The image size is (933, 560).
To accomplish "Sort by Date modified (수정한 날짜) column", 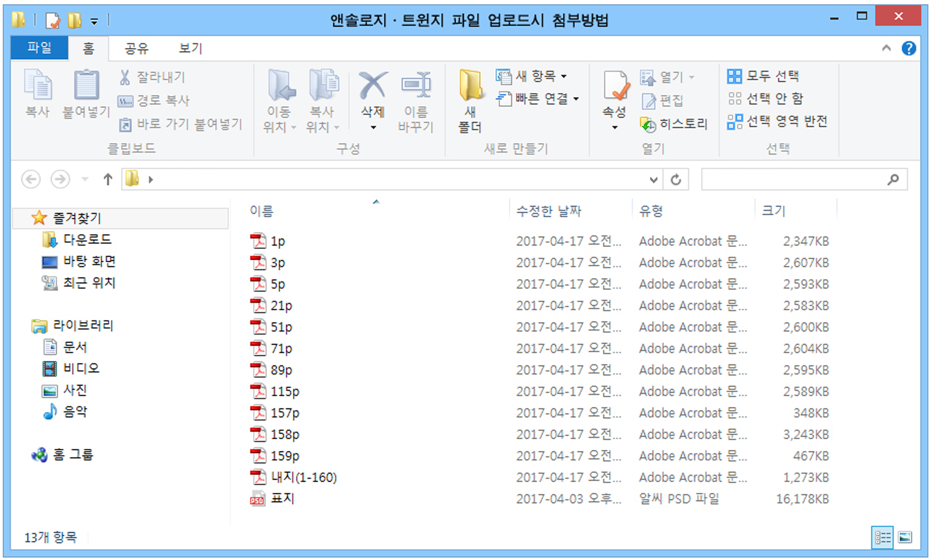I will tap(549, 211).
